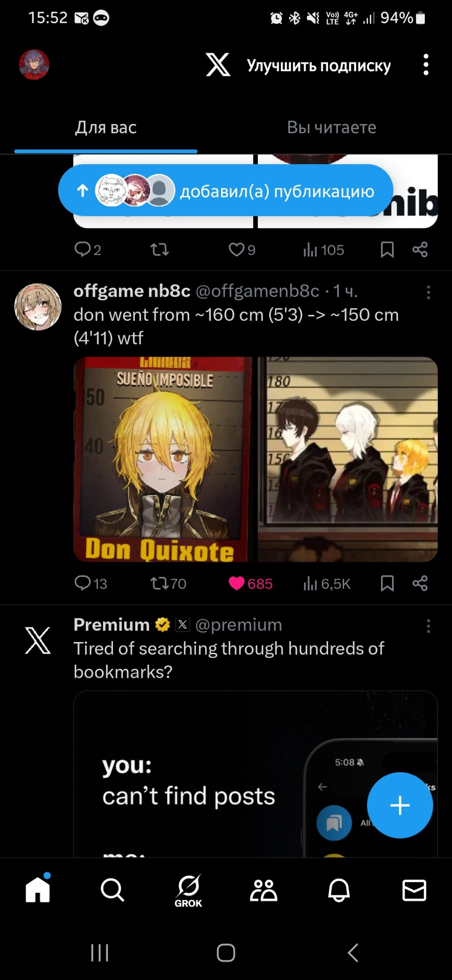Tap the blue compose plus button
This screenshot has height=980, width=452.
pos(400,805)
